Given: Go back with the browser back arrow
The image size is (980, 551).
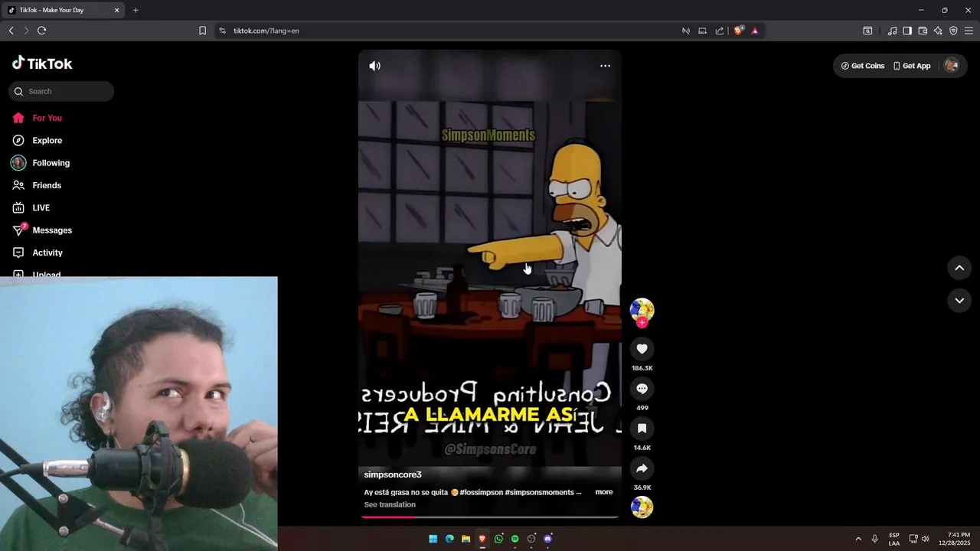Looking at the screenshot, I should [x=11, y=31].
